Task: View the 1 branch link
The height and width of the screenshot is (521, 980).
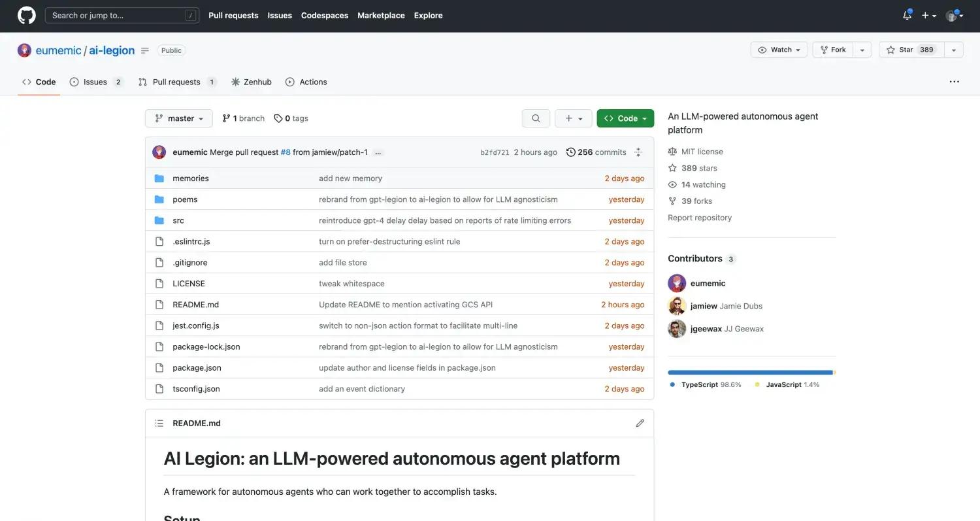Action: point(244,118)
